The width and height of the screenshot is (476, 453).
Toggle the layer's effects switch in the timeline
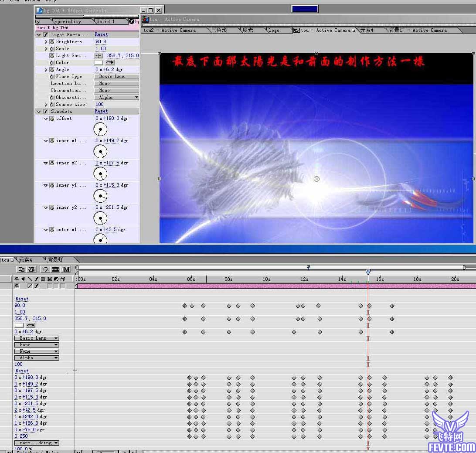tap(37, 286)
